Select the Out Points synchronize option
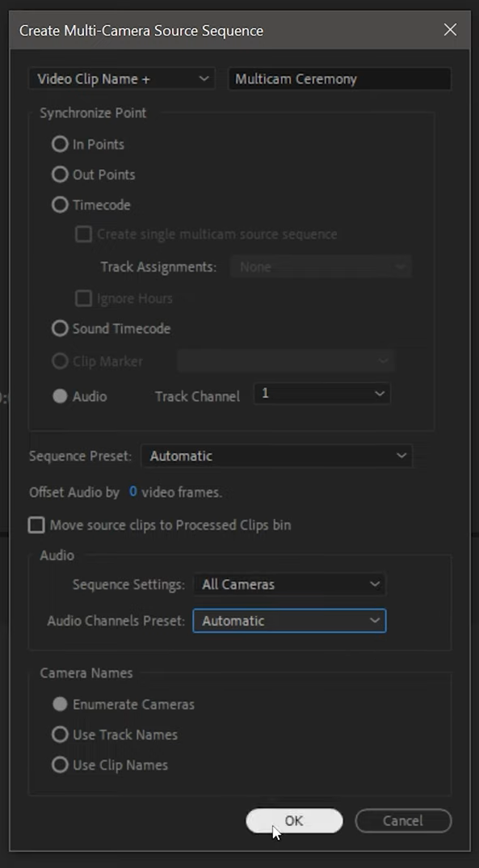This screenshot has height=868, width=479. [60, 175]
